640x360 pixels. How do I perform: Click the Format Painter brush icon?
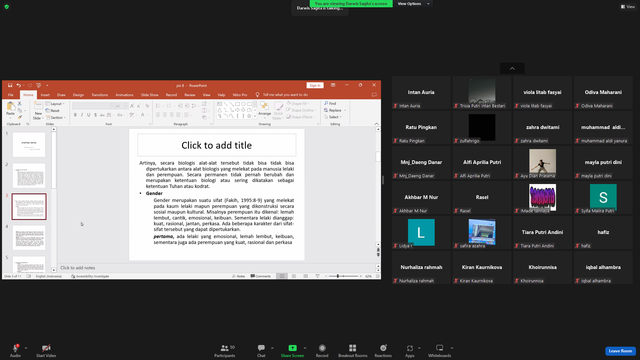(x=20, y=117)
